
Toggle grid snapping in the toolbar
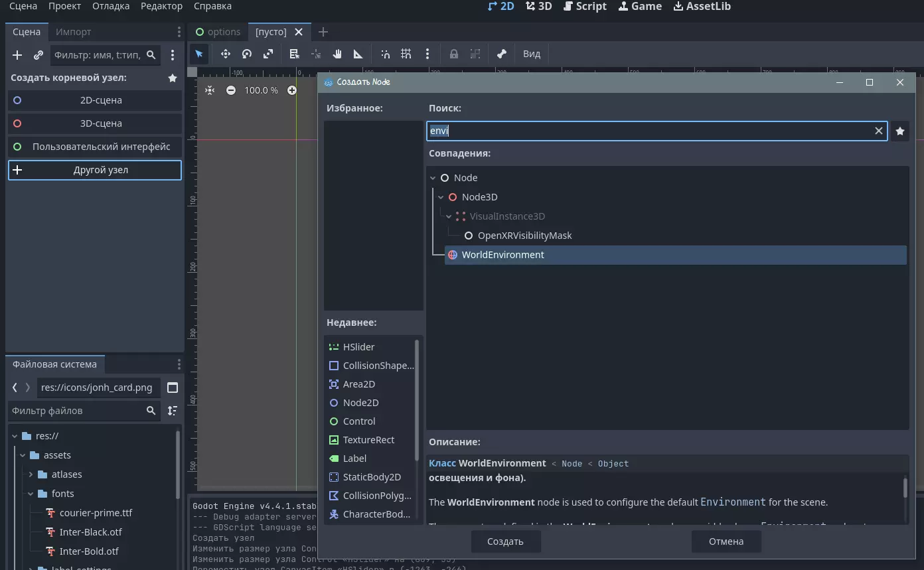pyautogui.click(x=406, y=54)
